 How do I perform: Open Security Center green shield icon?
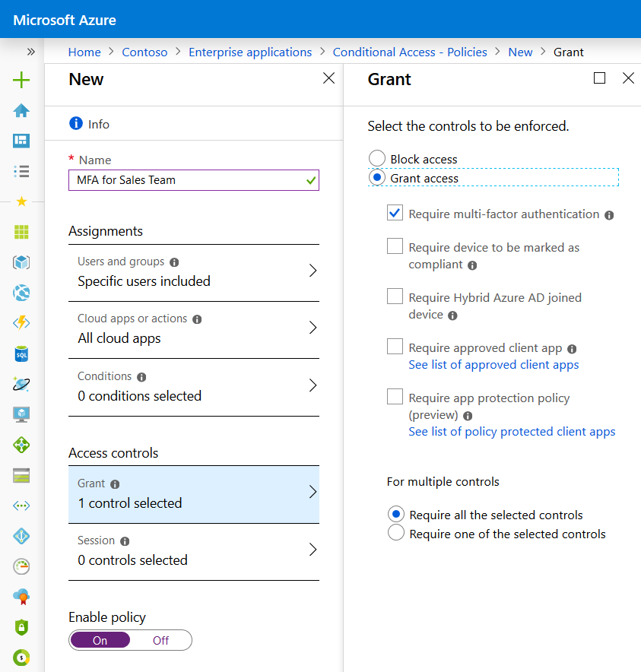(21, 627)
